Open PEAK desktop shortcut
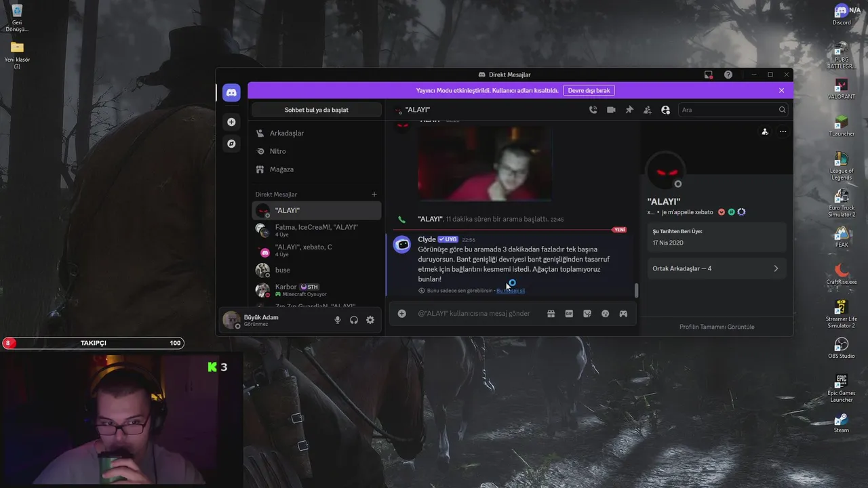The image size is (868, 488). pyautogui.click(x=842, y=237)
